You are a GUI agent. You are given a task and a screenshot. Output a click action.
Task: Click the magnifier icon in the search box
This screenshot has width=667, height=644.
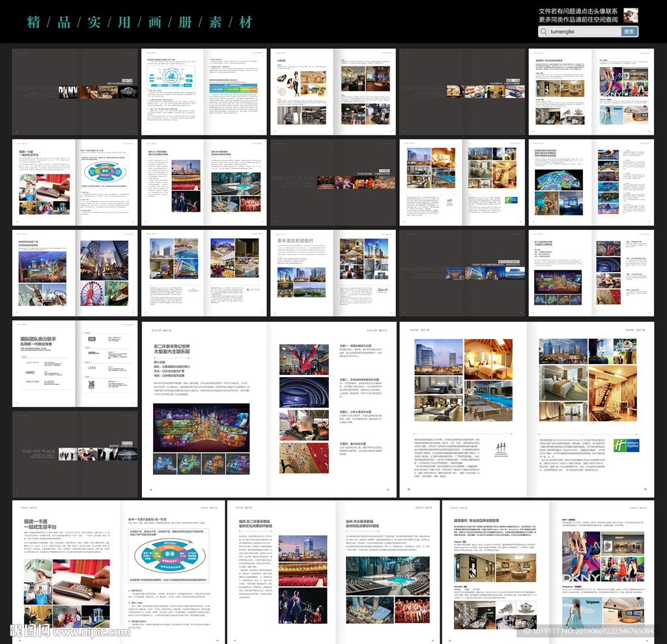point(544,31)
